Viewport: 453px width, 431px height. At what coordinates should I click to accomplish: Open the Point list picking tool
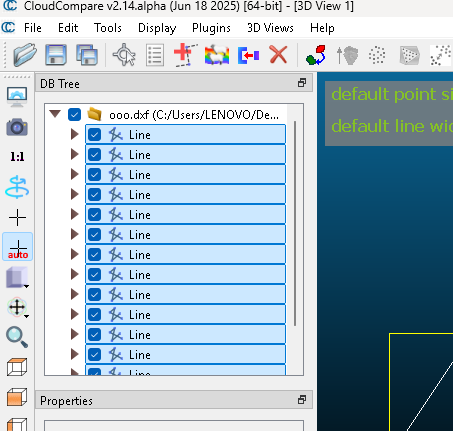155,55
